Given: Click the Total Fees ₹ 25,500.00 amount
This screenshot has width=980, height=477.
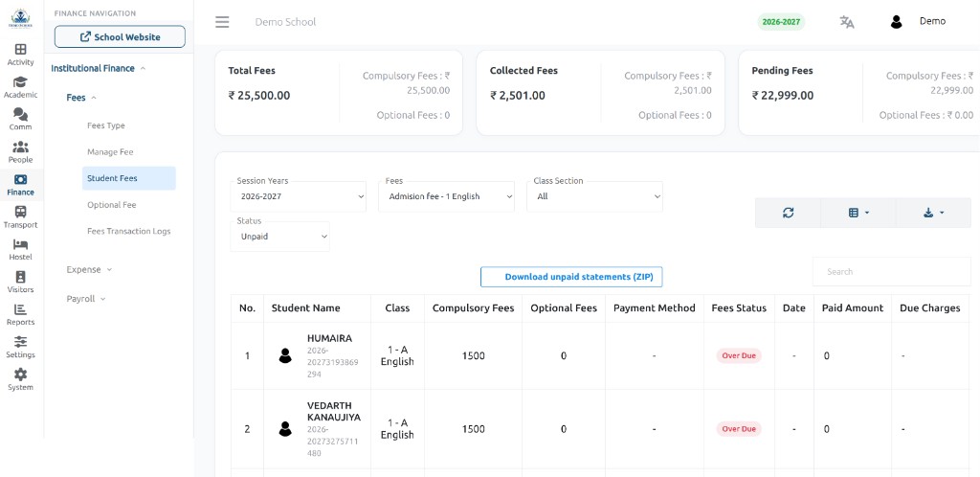Looking at the screenshot, I should coord(258,96).
